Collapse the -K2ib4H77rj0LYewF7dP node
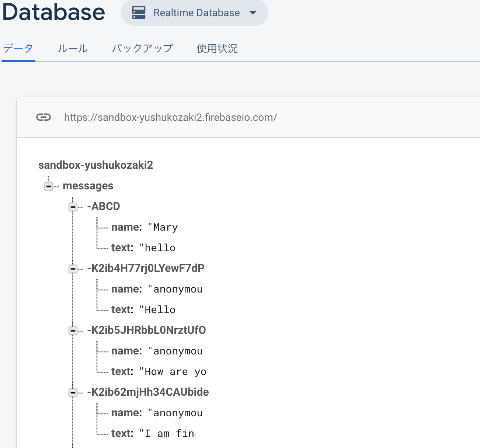Image resolution: width=480 pixels, height=448 pixels. pos(73,269)
